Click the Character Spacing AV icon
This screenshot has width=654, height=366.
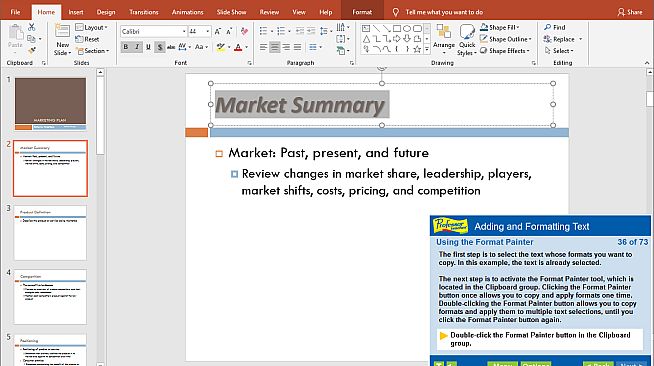(183, 47)
